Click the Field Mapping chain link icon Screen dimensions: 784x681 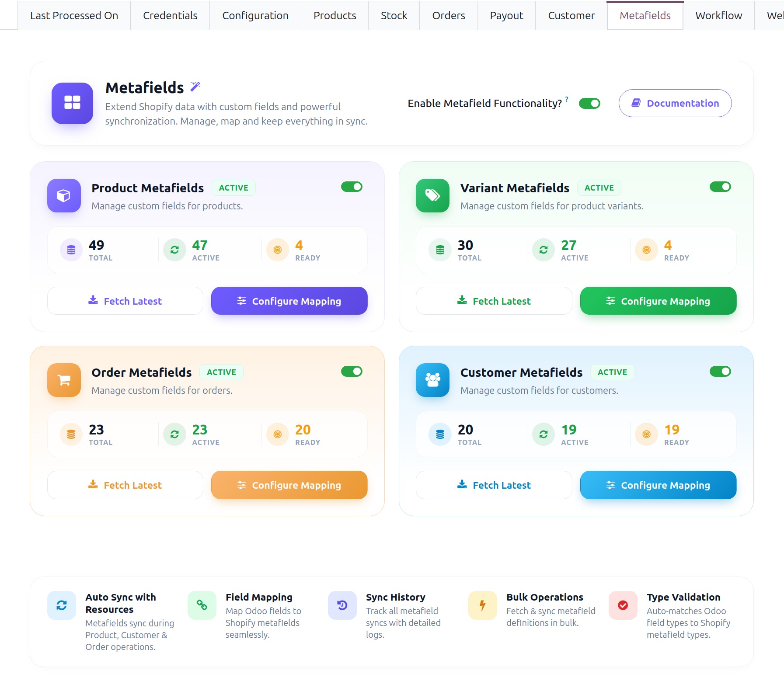click(x=202, y=605)
